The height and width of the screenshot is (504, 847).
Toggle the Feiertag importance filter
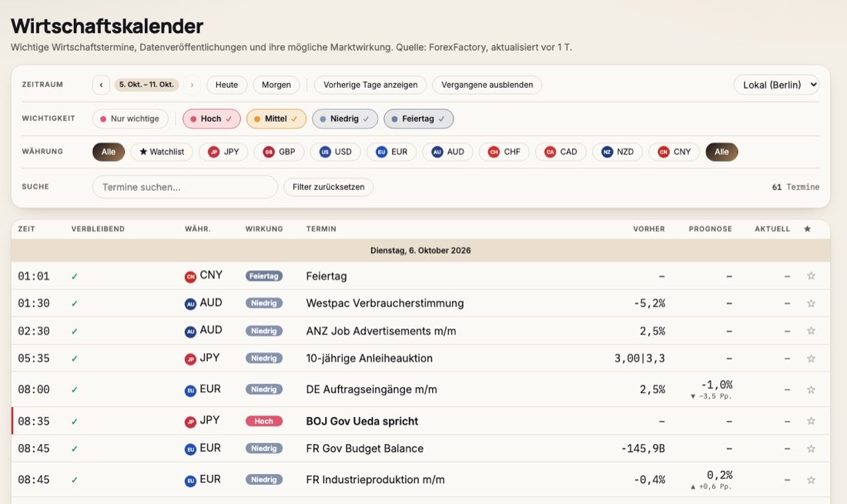tap(419, 118)
